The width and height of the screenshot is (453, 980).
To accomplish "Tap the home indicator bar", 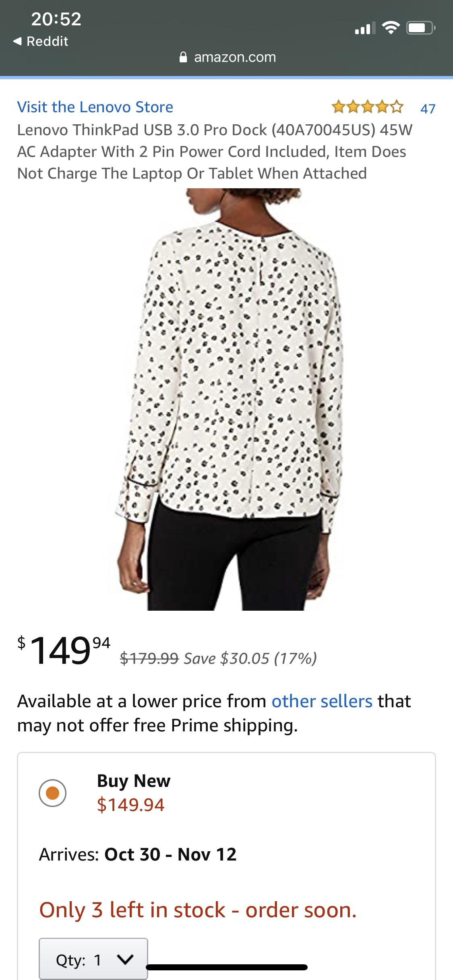I will pos(227,967).
